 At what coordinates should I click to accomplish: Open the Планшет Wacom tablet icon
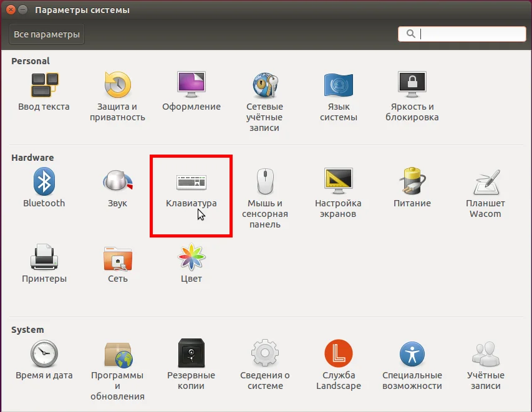click(x=487, y=182)
